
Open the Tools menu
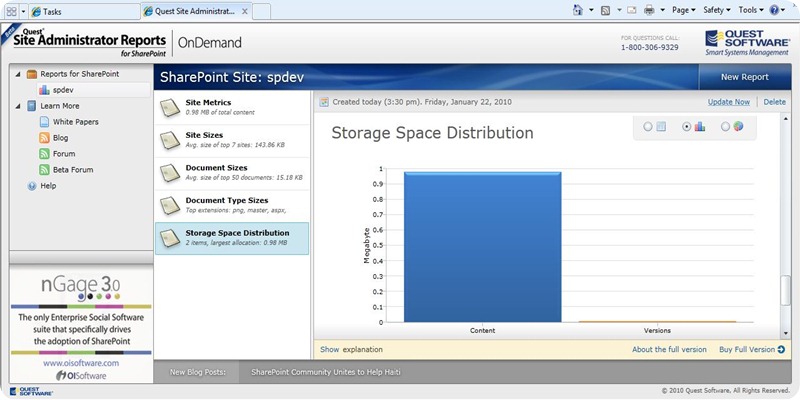pyautogui.click(x=751, y=10)
